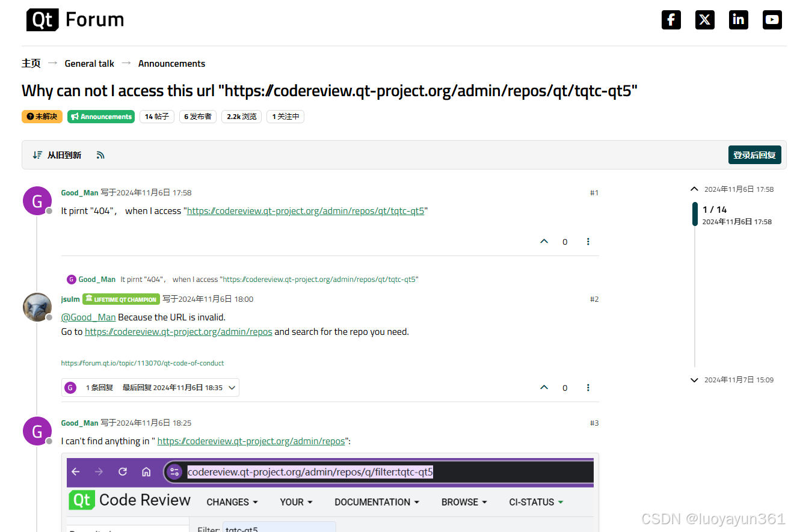Toggle the 未解决 status badge
This screenshot has height=532, width=788.
42,116
